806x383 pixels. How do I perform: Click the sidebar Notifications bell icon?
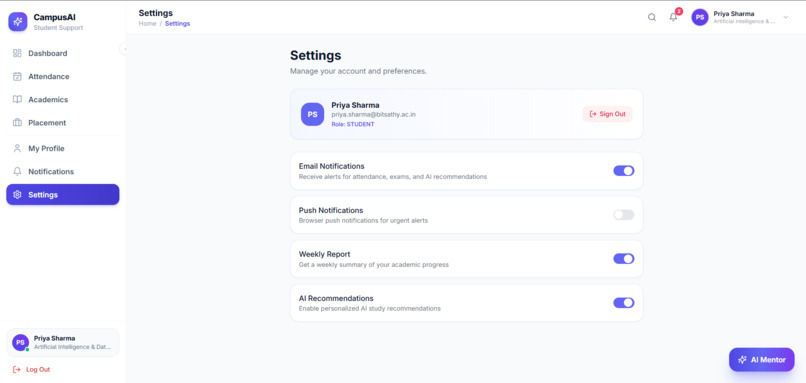click(x=17, y=172)
